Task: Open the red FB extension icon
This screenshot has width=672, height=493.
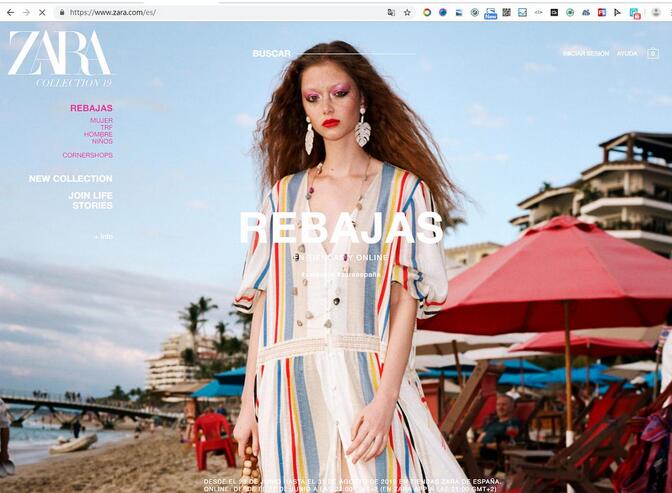Action: point(602,12)
